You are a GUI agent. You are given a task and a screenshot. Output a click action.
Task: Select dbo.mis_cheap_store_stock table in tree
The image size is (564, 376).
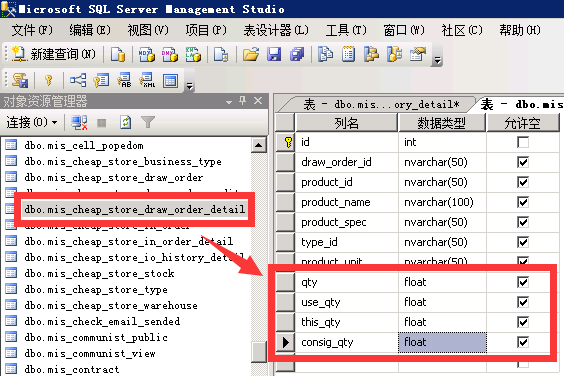tap(99, 274)
